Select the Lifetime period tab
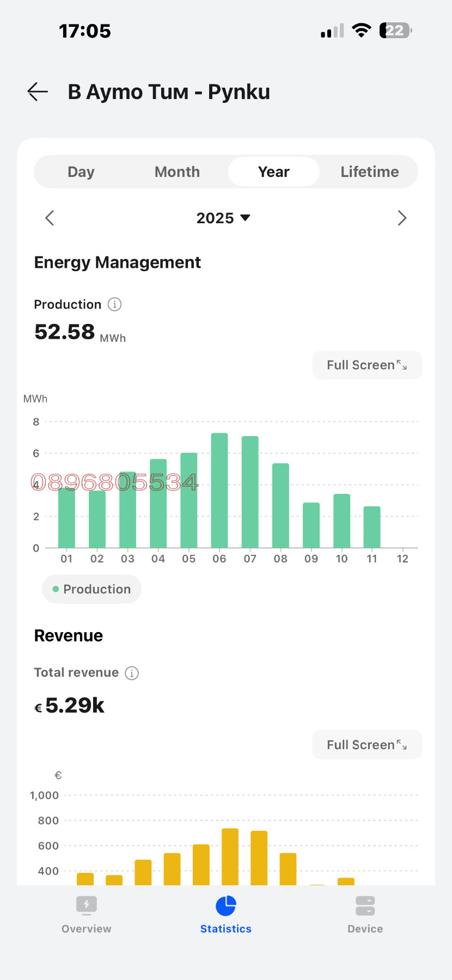 click(x=369, y=172)
